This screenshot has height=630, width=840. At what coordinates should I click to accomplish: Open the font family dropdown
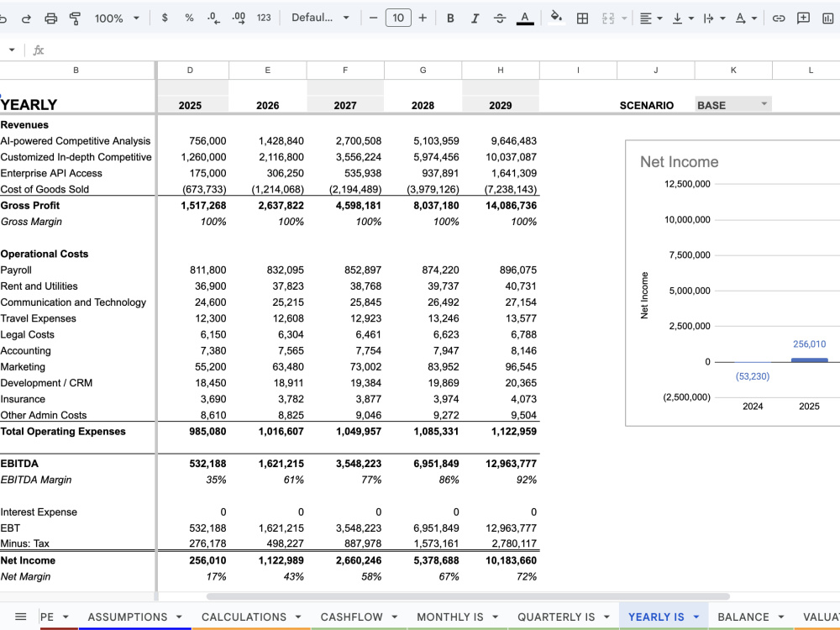320,18
